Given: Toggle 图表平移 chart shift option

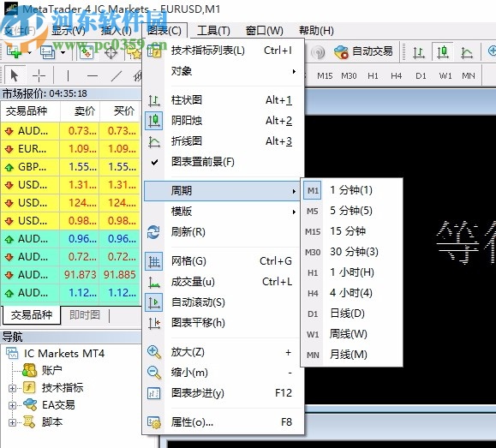Looking at the screenshot, I should click(x=223, y=323).
